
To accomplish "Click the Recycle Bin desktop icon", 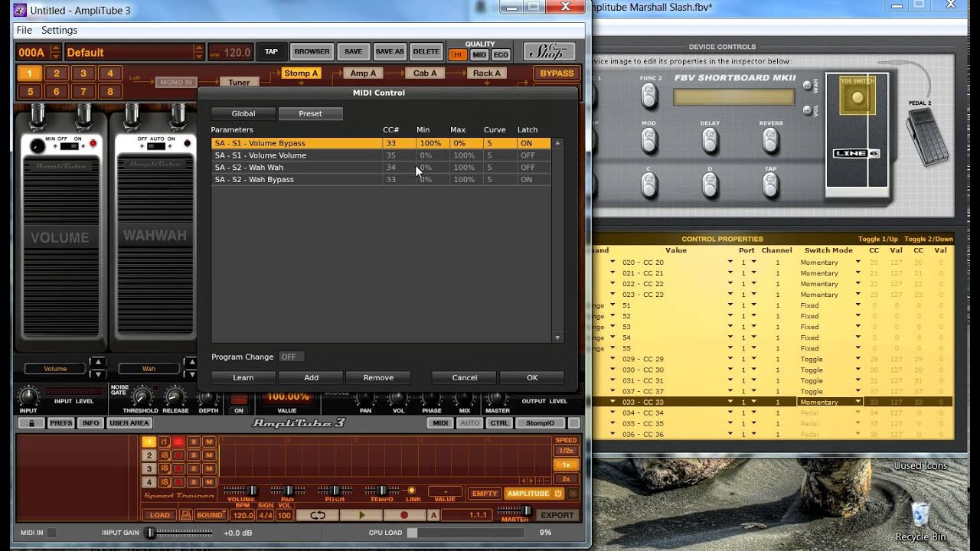I will point(921,520).
